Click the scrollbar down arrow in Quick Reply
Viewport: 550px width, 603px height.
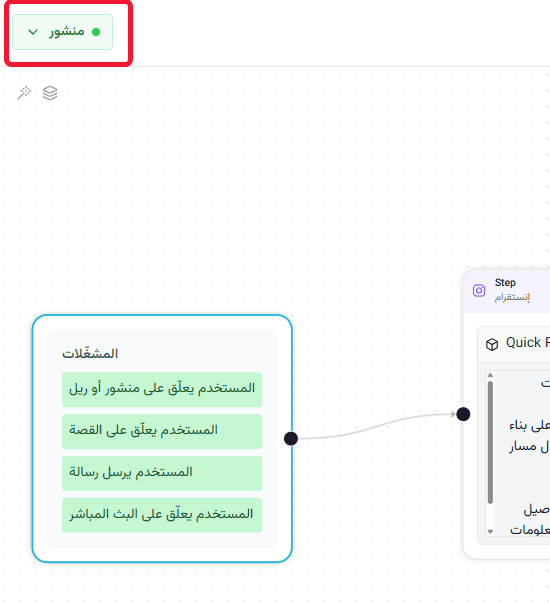490,531
